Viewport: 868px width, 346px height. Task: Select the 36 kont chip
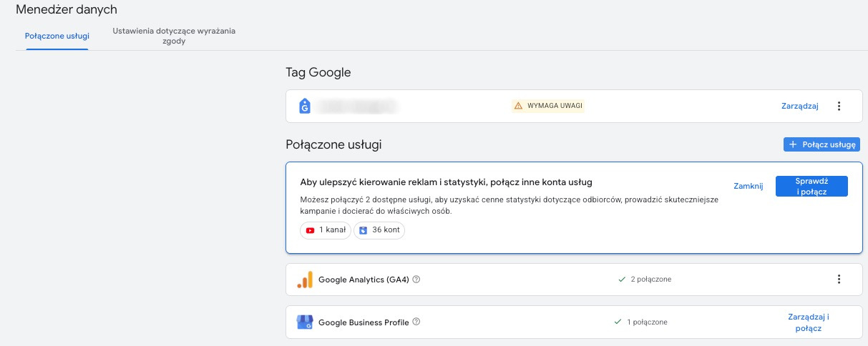click(379, 230)
